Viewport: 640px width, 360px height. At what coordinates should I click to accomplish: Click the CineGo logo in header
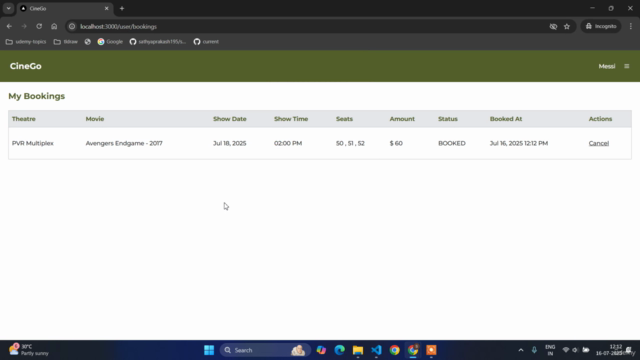26,66
